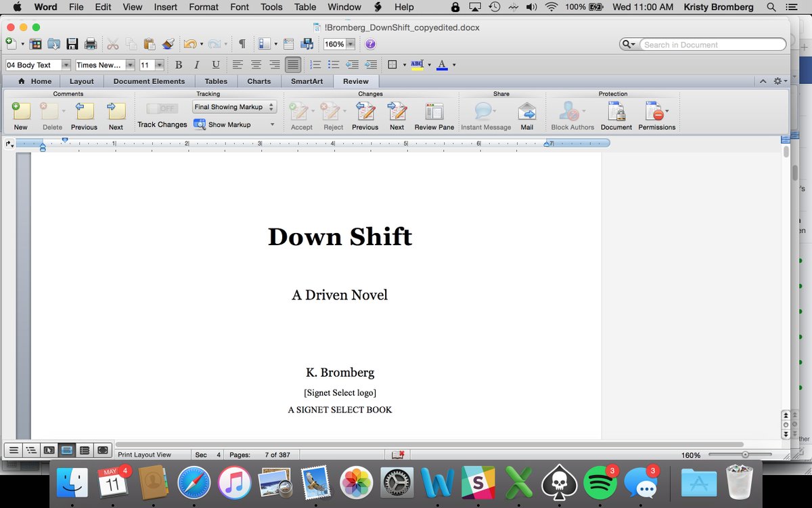Open the Media Browser icon

coord(307,44)
